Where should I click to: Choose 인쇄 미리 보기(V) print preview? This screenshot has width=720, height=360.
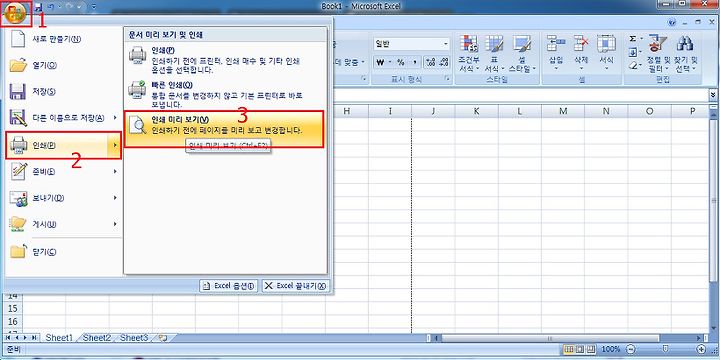pos(225,129)
